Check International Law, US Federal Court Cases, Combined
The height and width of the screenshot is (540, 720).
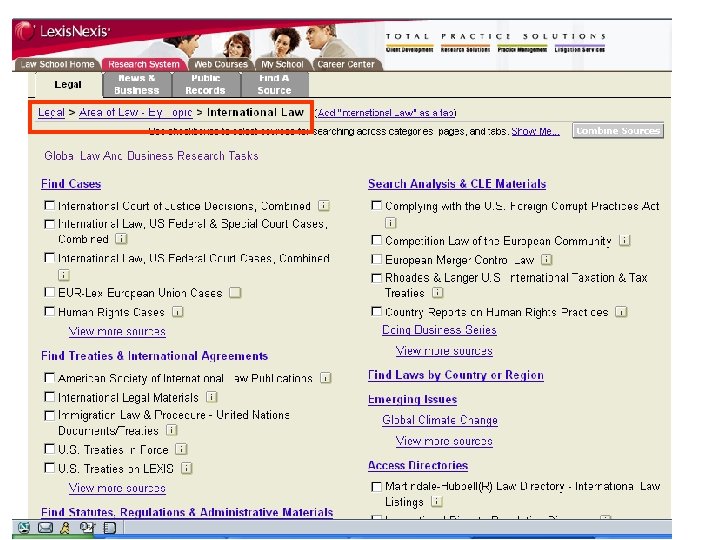49,258
